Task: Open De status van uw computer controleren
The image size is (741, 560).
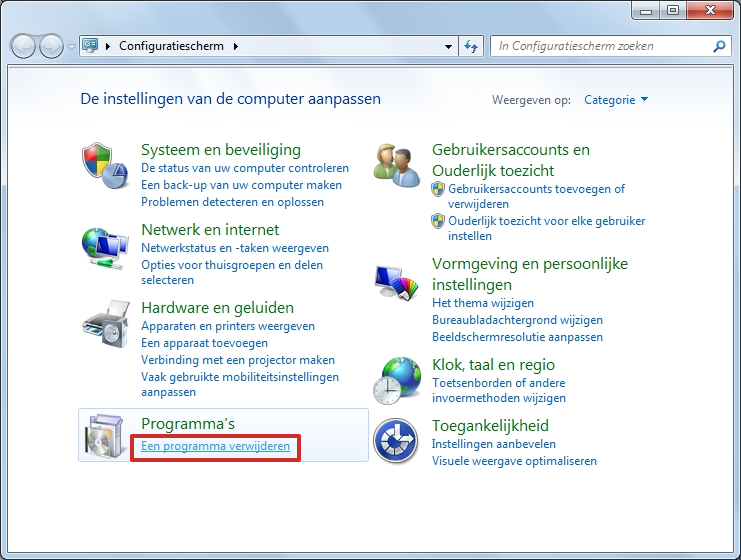Action: coord(245,168)
